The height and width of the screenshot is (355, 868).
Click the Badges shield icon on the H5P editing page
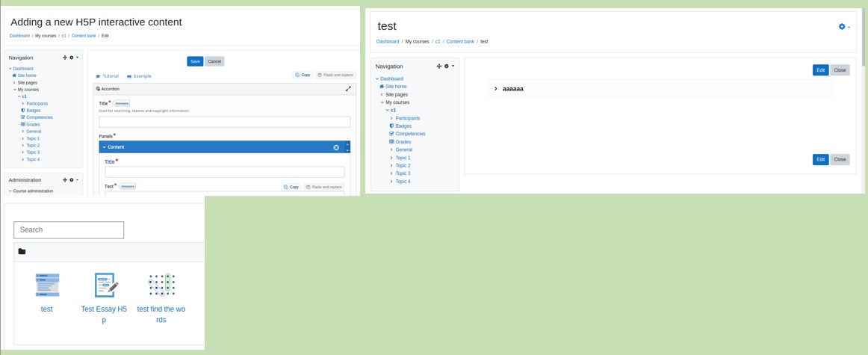22,110
